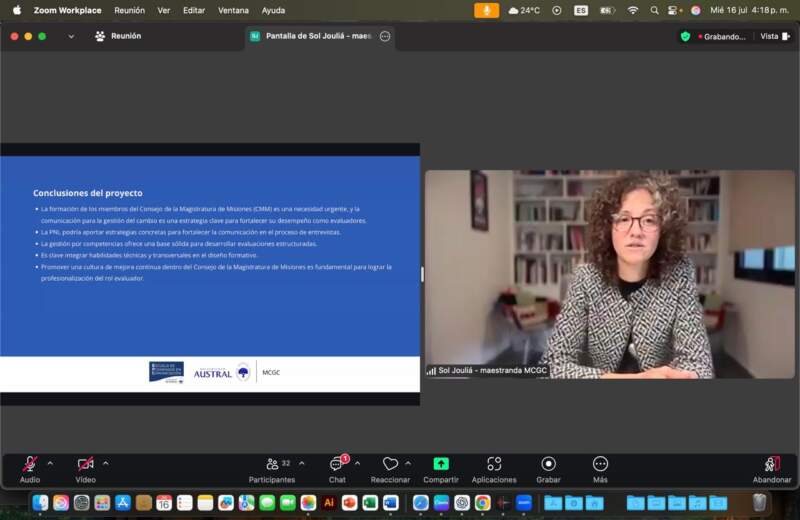Expand the chevron next to window controls
The width and height of the screenshot is (800, 520).
pos(71,36)
